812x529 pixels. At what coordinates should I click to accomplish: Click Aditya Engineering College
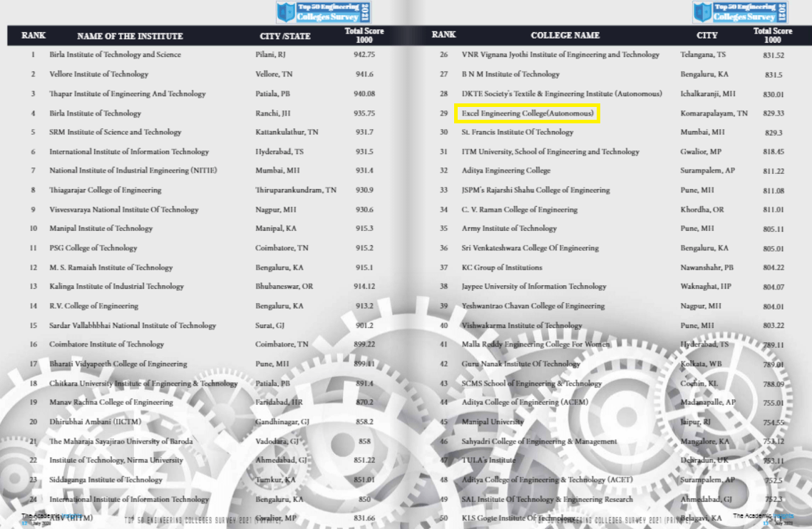(506, 170)
